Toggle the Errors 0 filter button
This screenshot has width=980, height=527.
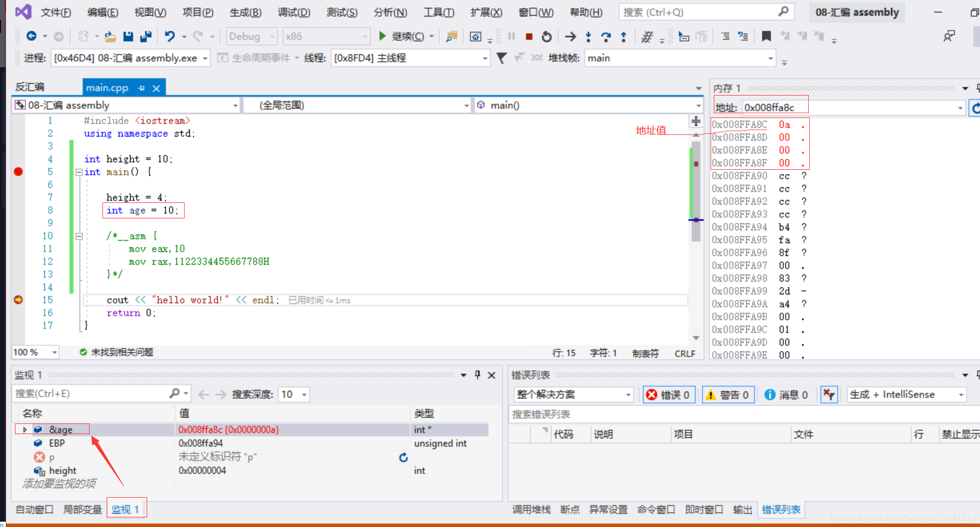click(x=669, y=395)
